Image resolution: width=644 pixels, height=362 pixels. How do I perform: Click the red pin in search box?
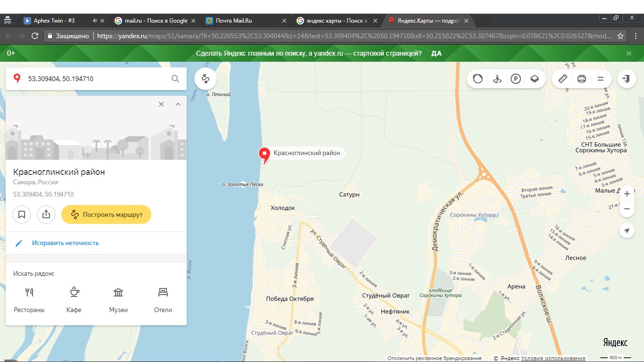point(17,79)
